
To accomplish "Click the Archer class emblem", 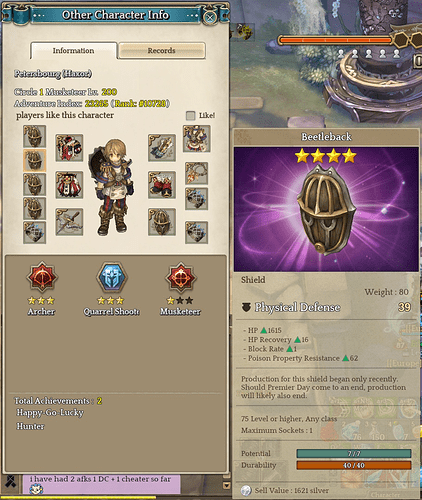I will point(41,277).
